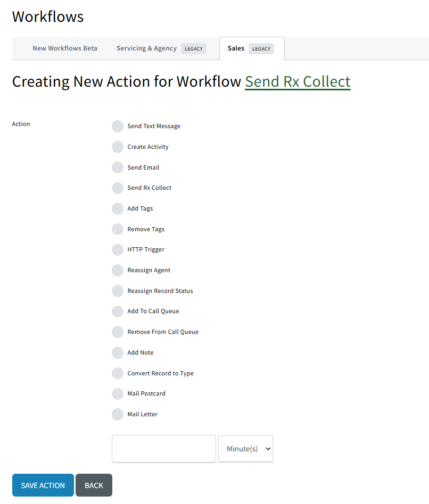Choose the Add Note action
This screenshot has height=504, width=429.
(118, 352)
